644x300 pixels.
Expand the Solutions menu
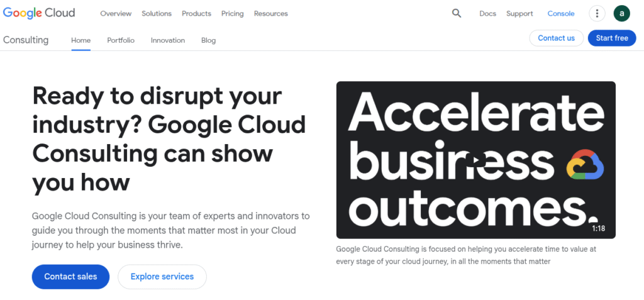point(157,14)
